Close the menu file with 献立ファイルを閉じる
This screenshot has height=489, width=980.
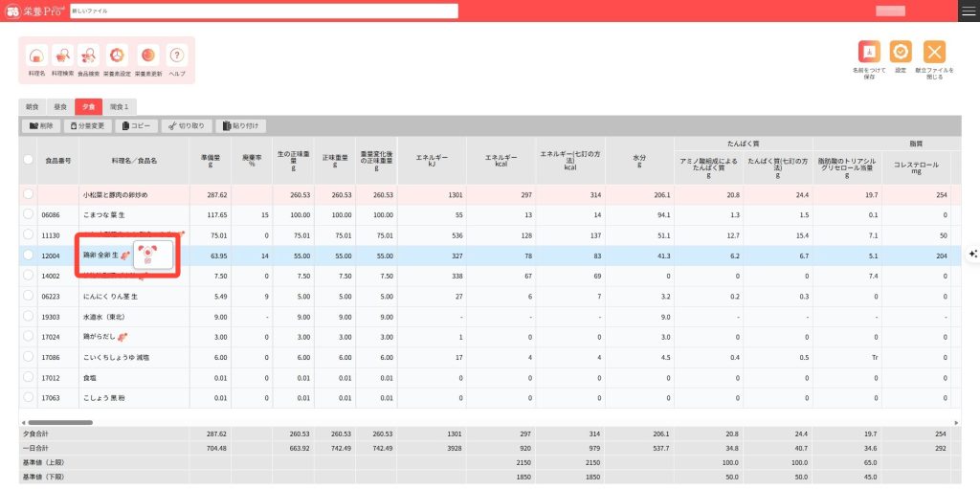coord(934,56)
